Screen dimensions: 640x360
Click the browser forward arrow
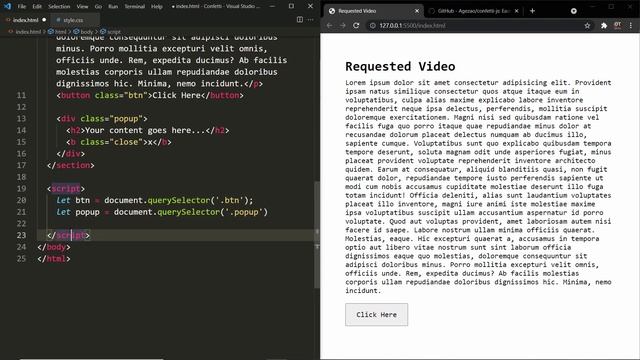[342, 25]
